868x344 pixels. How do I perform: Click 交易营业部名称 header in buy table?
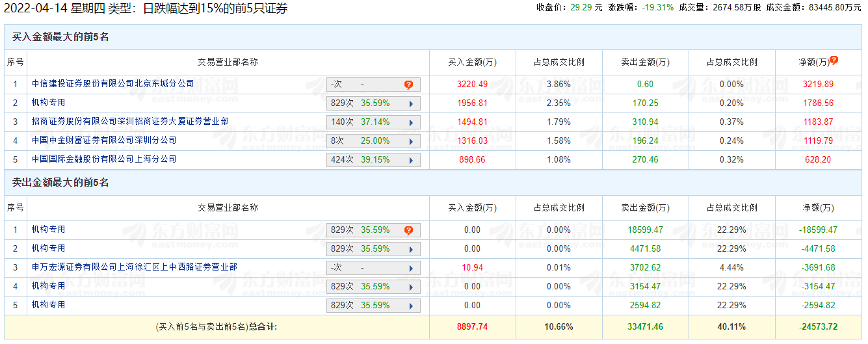point(228,62)
